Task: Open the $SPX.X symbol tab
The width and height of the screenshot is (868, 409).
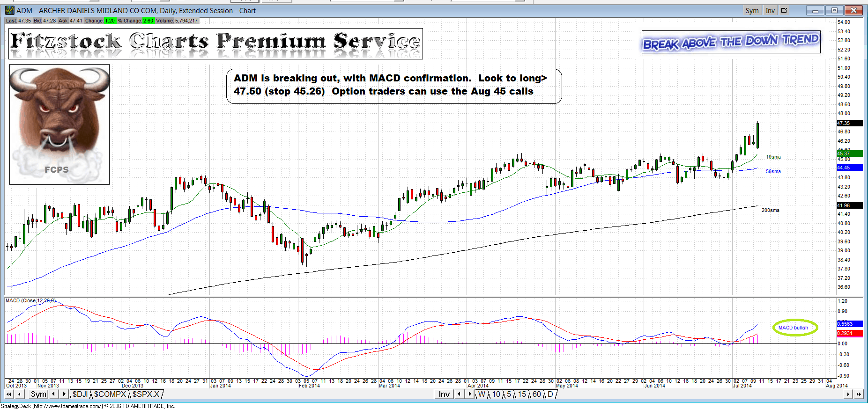Action: tap(146, 394)
